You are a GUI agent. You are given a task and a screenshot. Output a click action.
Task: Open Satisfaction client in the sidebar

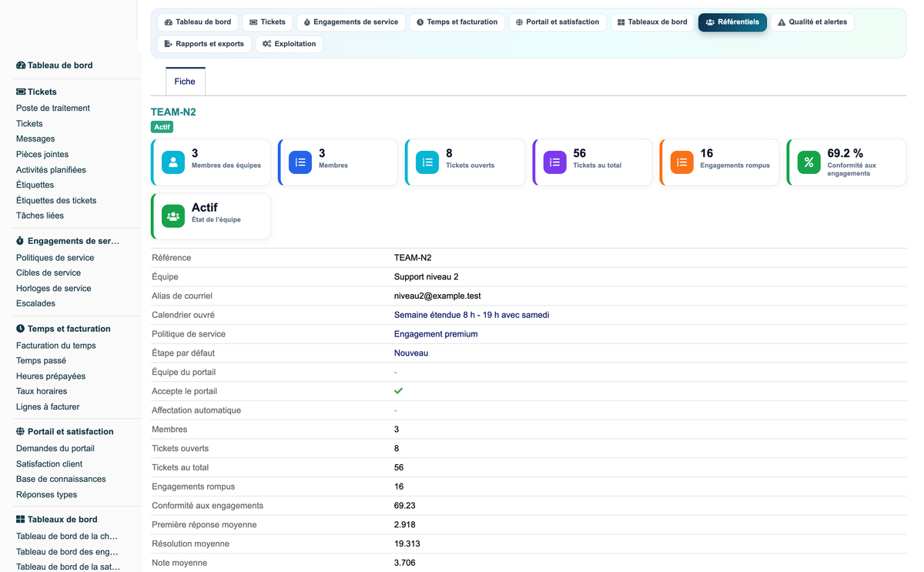coord(49,464)
